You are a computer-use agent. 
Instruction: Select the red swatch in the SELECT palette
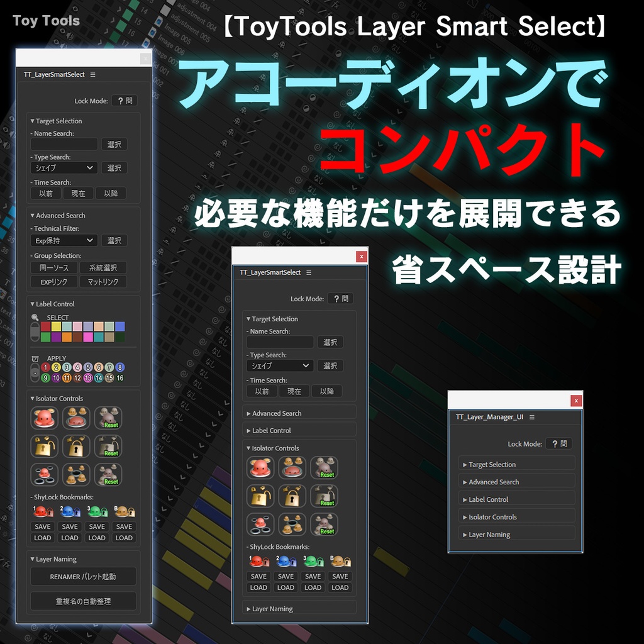point(44,327)
